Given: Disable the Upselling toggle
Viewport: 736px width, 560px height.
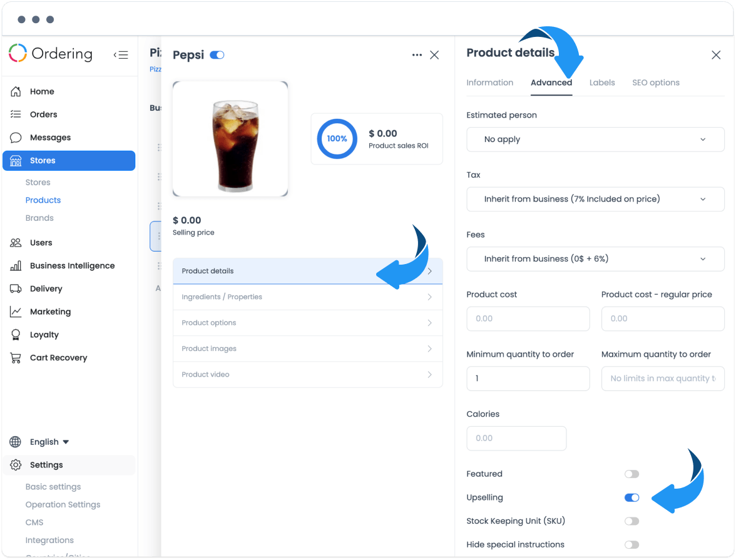Looking at the screenshot, I should pos(632,497).
